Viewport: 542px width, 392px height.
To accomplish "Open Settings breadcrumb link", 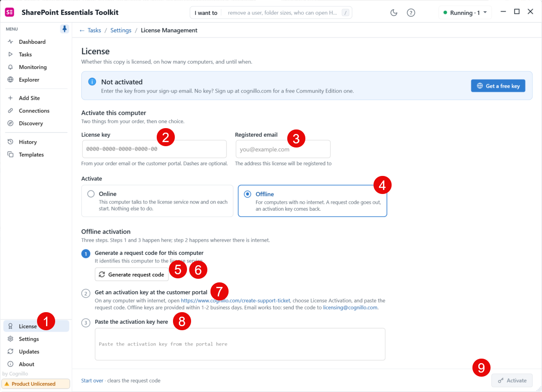I will (x=121, y=30).
